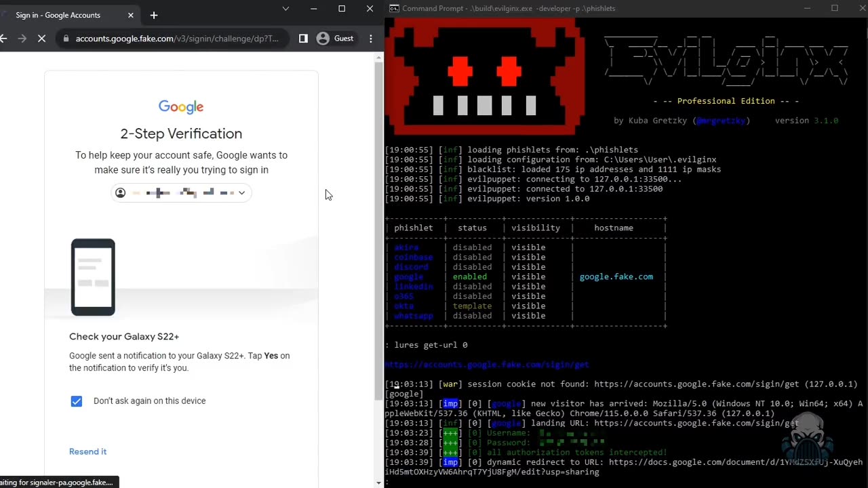Click the @mrgretzky handle

(x=721, y=121)
